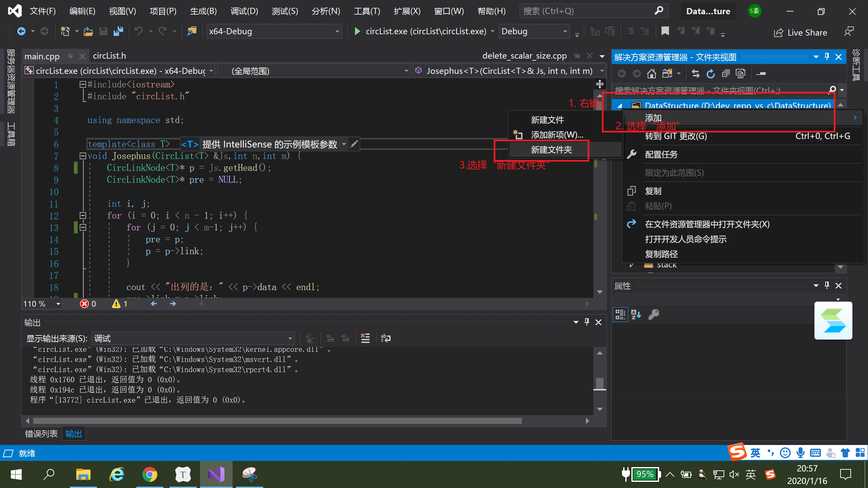
Task: Toggle pin on main.cpp tab
Action: pyautogui.click(x=70, y=56)
